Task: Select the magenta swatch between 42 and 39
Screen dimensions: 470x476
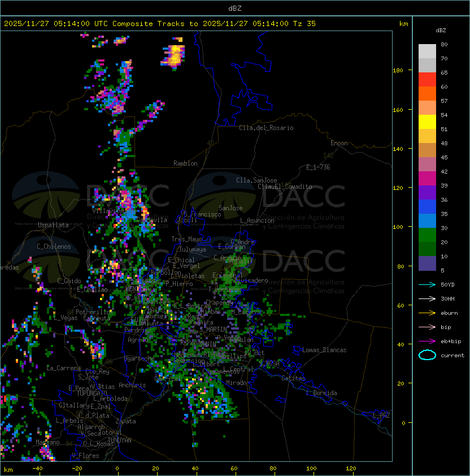Action: 427,179
